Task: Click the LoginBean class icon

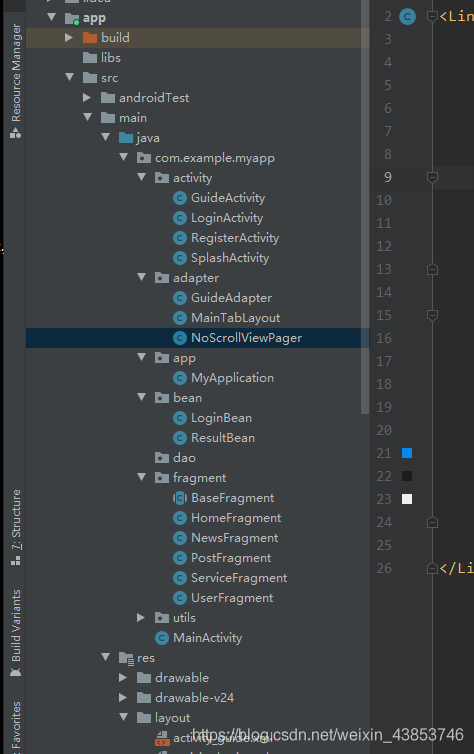Action: 180,418
